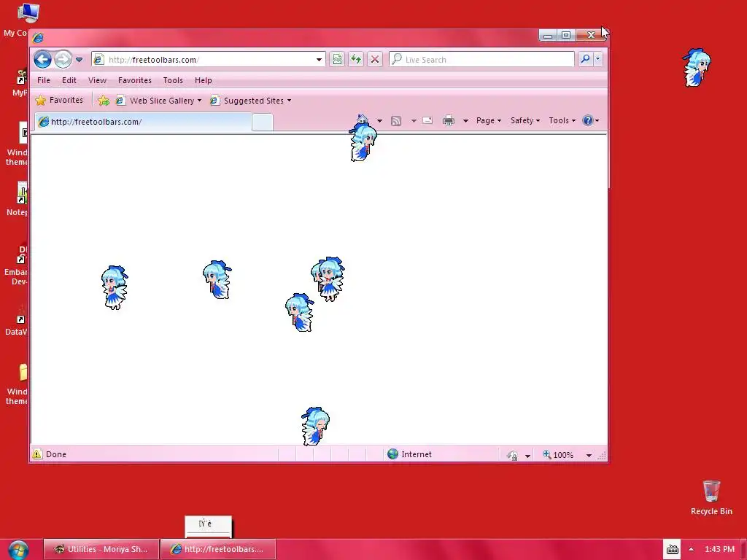
Task: Select the freetoolbars.com browser tab
Action: [x=143, y=122]
